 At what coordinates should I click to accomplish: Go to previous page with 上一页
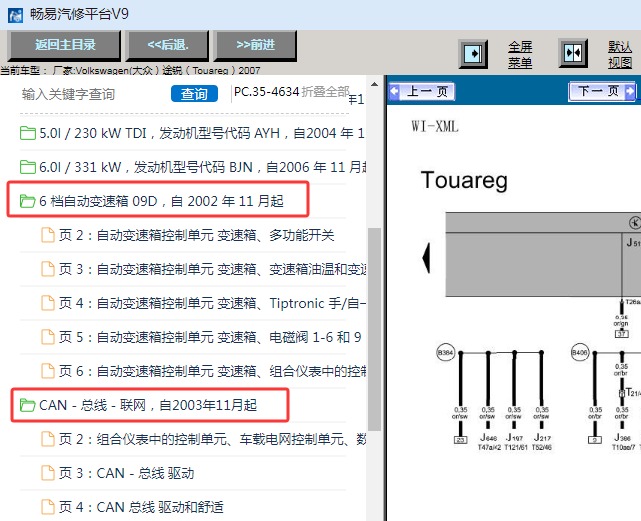[x=421, y=91]
